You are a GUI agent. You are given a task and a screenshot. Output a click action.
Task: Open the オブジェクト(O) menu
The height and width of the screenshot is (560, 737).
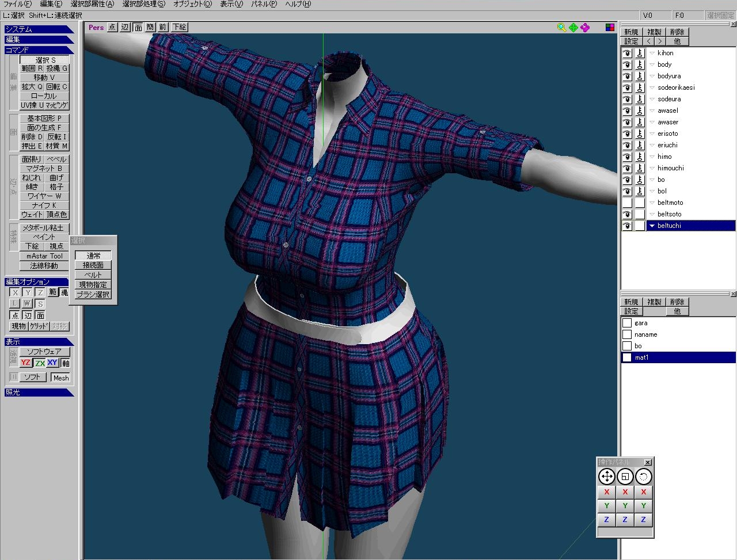coord(192,4)
